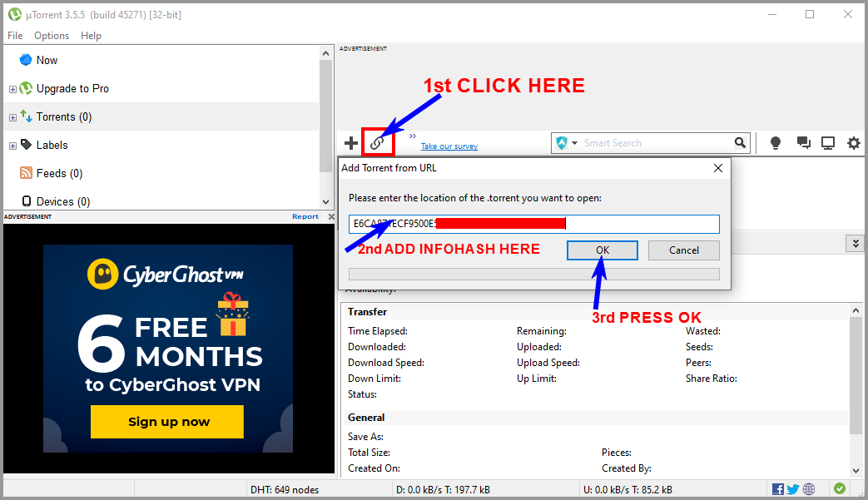Viewport: 868px width, 500px height.
Task: Open the Help menu
Action: click(x=91, y=36)
